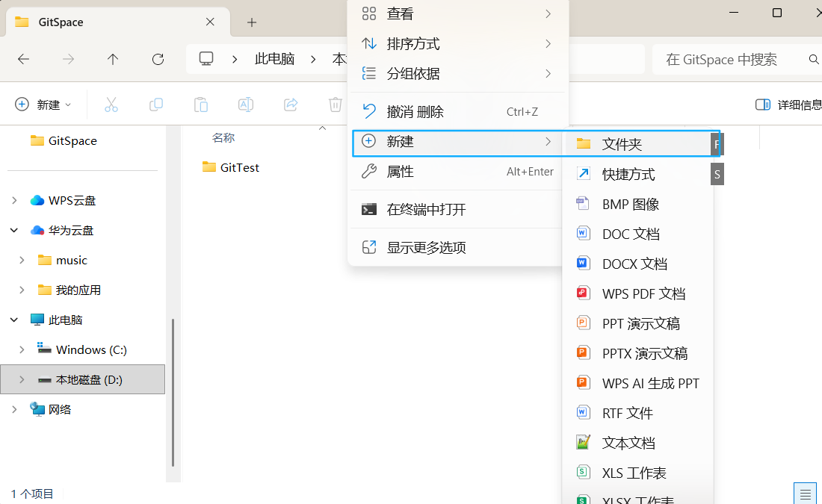Undo delete via 撤消 删除

click(417, 111)
